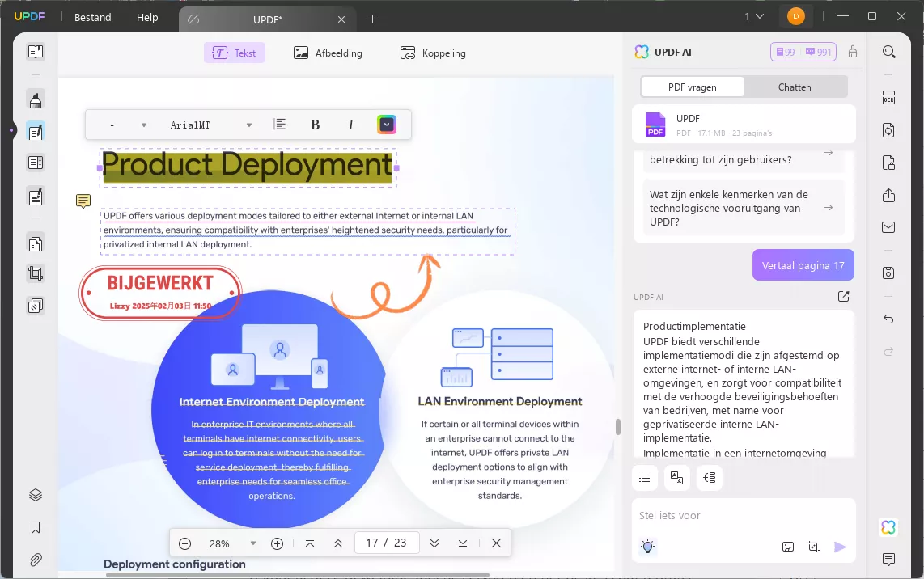The width and height of the screenshot is (924, 579).
Task: Open the Batch/duplicate pages tool icon
Action: 36,306
